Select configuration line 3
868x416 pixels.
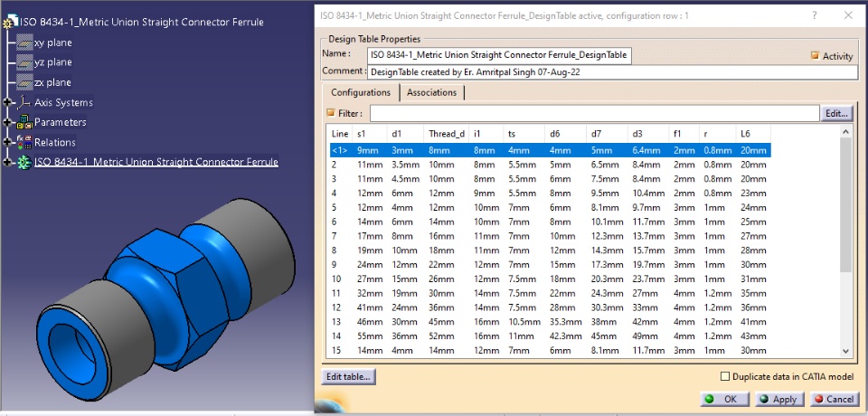550,179
